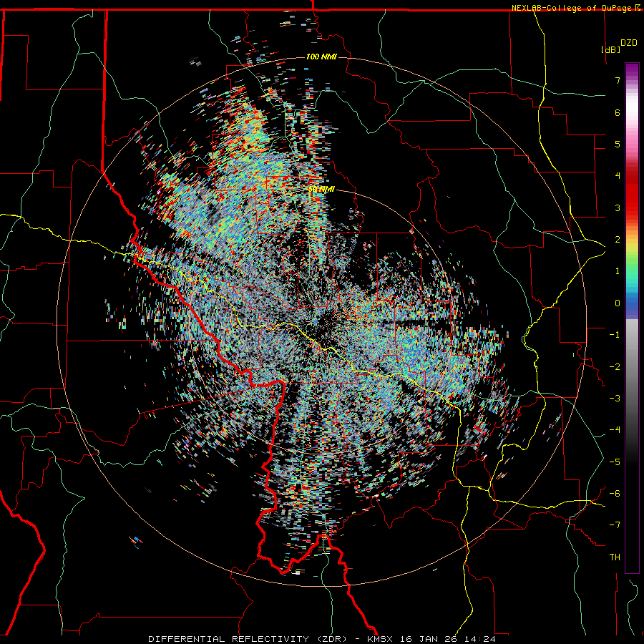
Task: Click the NEXLAB-College of DuPage credit text
Action: point(571,8)
